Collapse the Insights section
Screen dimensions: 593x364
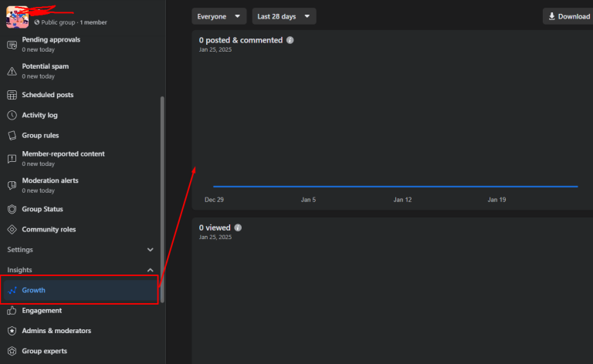[x=80, y=270]
